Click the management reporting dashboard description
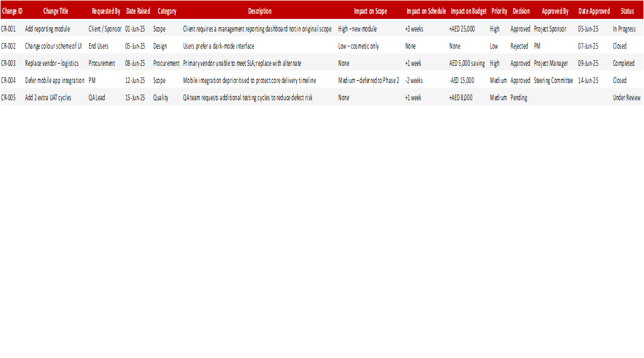 (257, 29)
